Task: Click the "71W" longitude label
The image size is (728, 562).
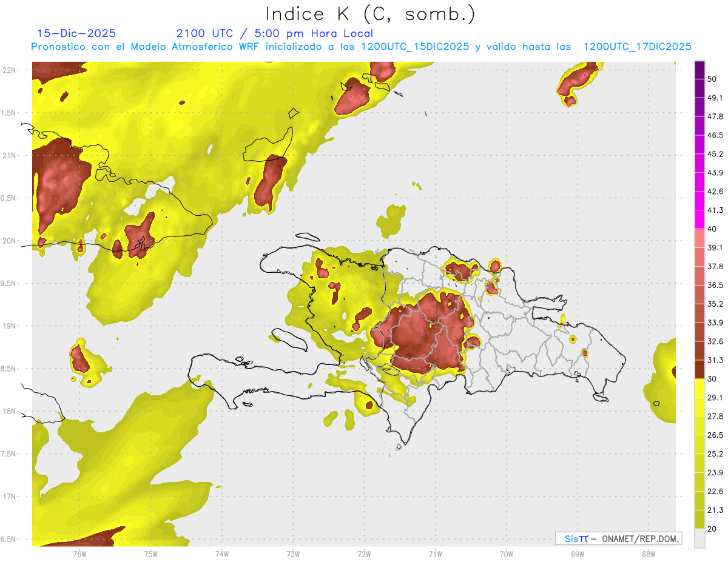Action: click(x=435, y=554)
